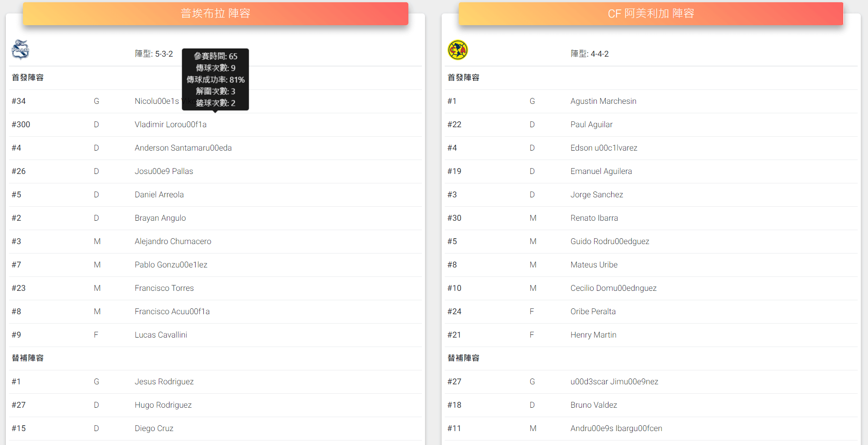This screenshot has width=868, height=445.
Task: Click Renato Ibarra midfielder name
Action: [594, 218]
